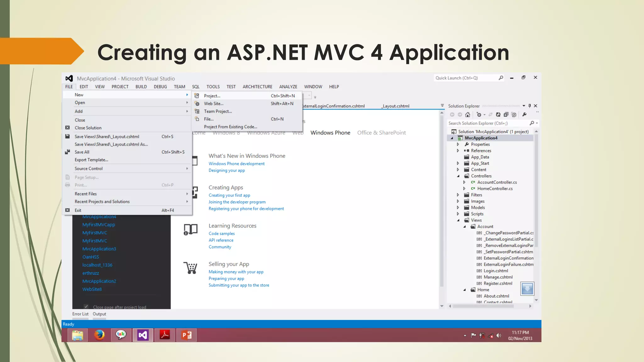644x362 pixels.
Task: Open Adobe Reader from the taskbar
Action: 165,335
